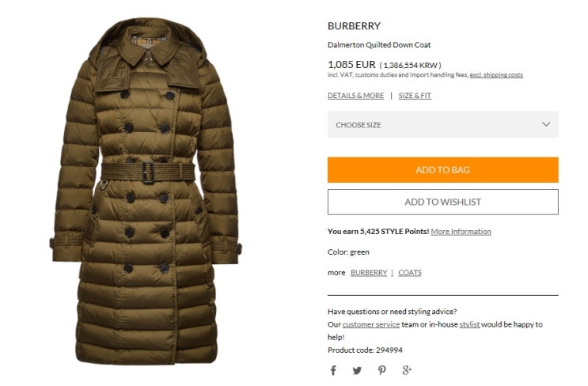Switch to the SIZE & FIT section
The width and height of the screenshot is (588, 386).
click(415, 96)
